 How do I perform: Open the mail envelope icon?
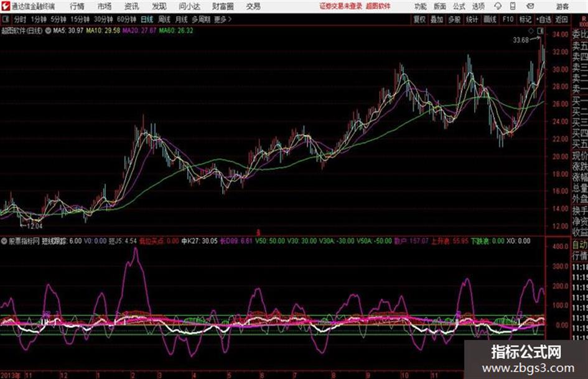tap(530, 6)
